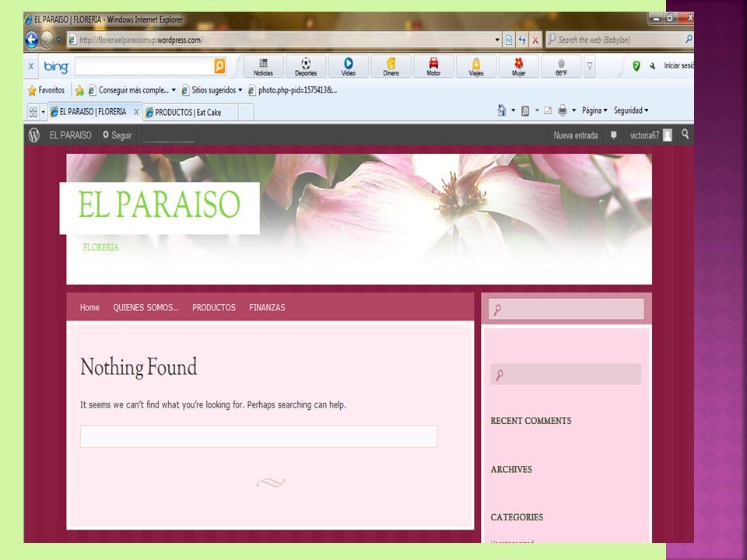Click the Babylon search magnifier icon
Screen dimensions: 747x560
[x=689, y=40]
